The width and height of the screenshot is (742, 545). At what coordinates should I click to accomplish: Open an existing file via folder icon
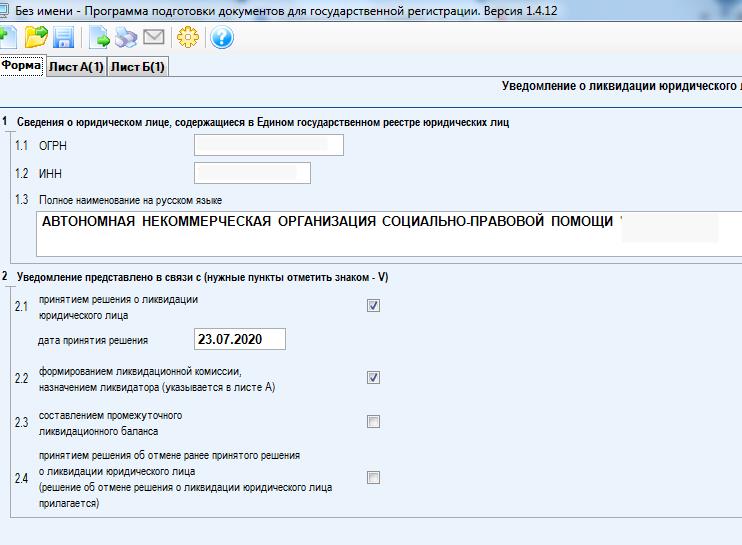pos(37,38)
